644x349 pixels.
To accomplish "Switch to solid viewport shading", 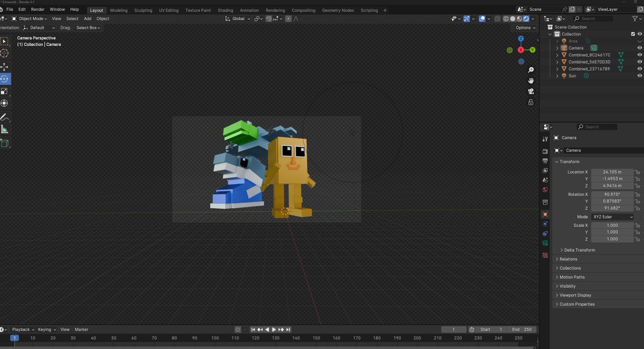I will (513, 19).
